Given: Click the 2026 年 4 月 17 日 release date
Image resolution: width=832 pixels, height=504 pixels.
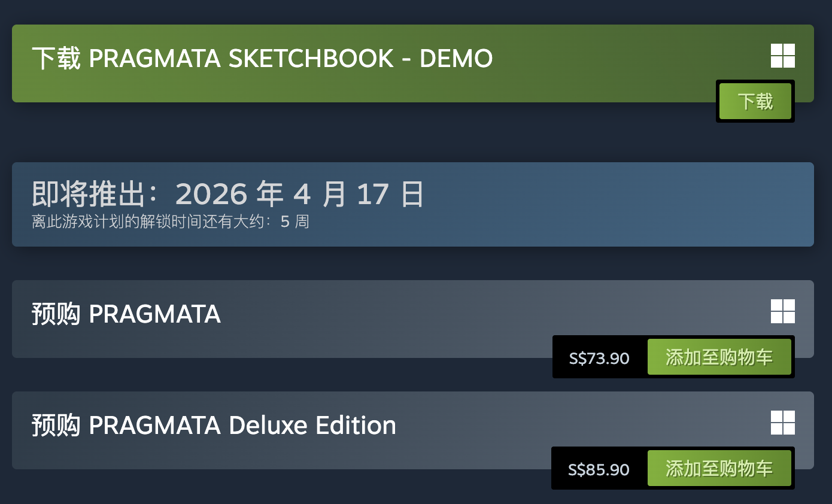Looking at the screenshot, I should (299, 195).
